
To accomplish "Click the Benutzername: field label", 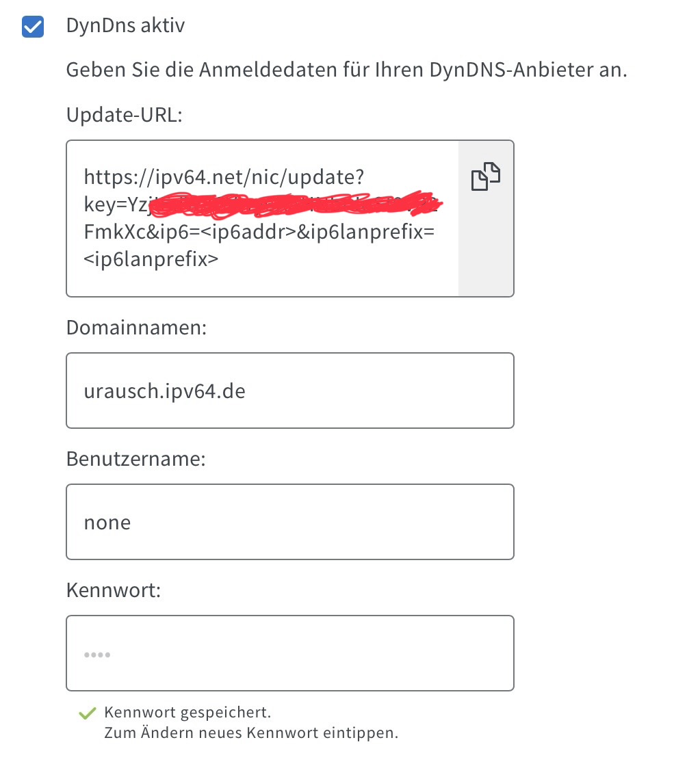I will (136, 459).
